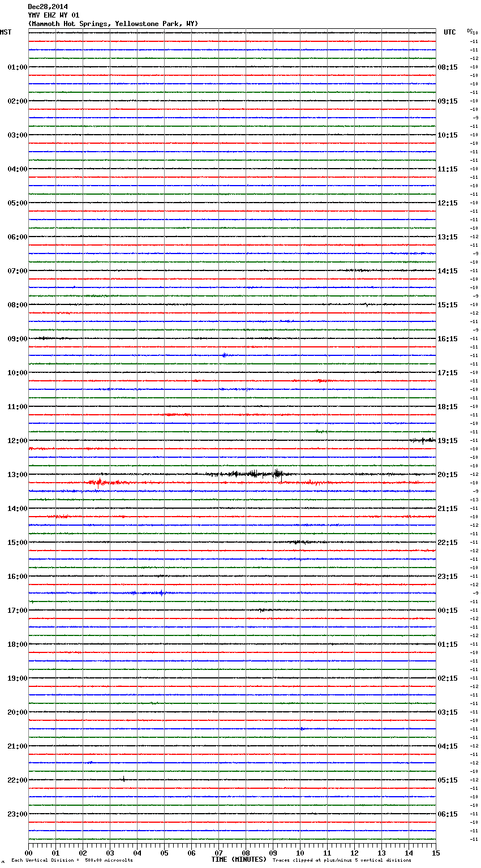This screenshot has width=481, height=868.
Task: Click the station name 'Mammoth Hot Springs, Yellowstone Park, WY'
Action: (x=113, y=24)
